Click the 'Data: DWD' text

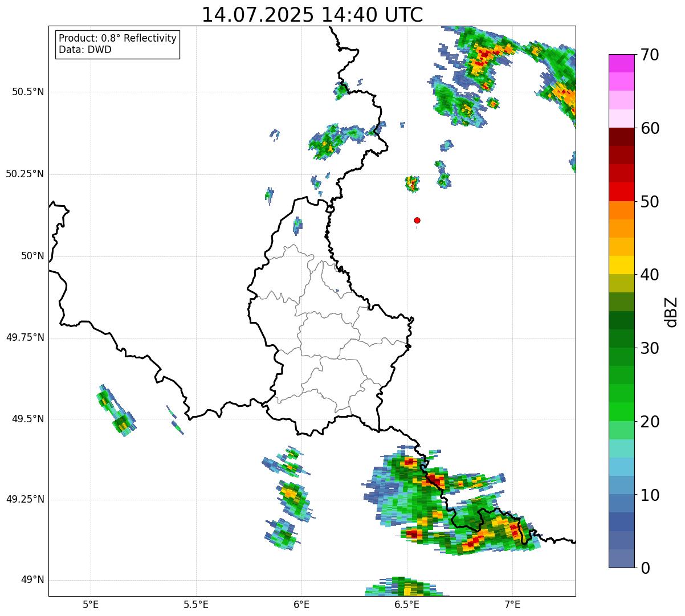(x=85, y=50)
